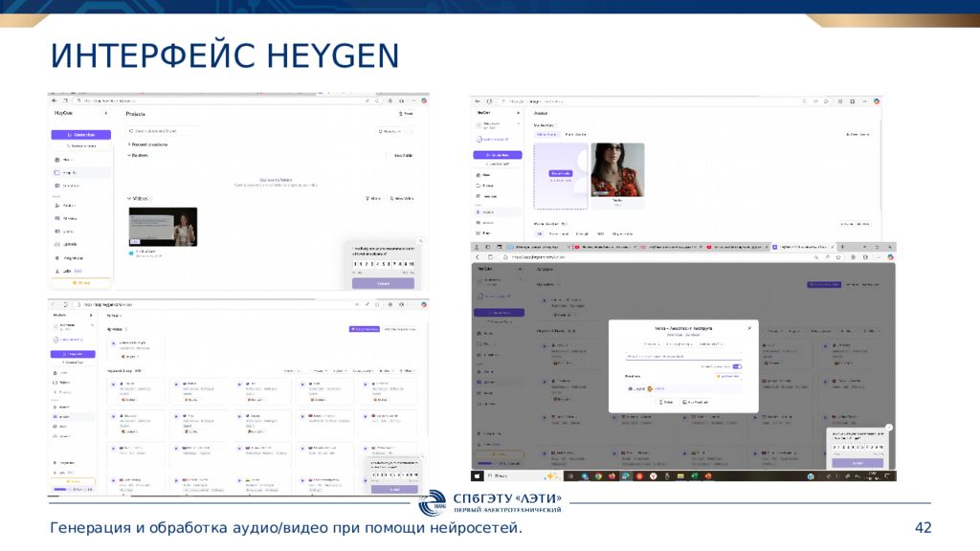This screenshot has width=980, height=551.
Task: Open Excel from the Windows taskbar
Action: tap(695, 476)
